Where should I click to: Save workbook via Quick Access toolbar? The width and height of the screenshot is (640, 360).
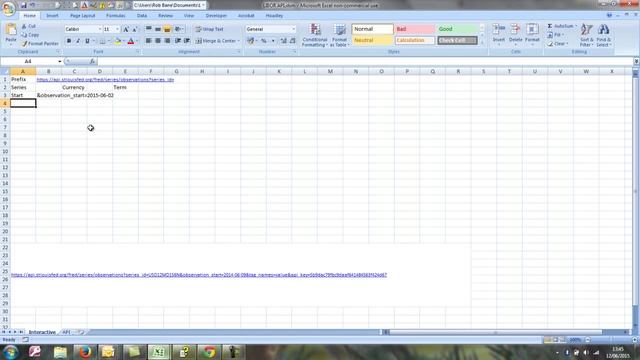coord(24,5)
